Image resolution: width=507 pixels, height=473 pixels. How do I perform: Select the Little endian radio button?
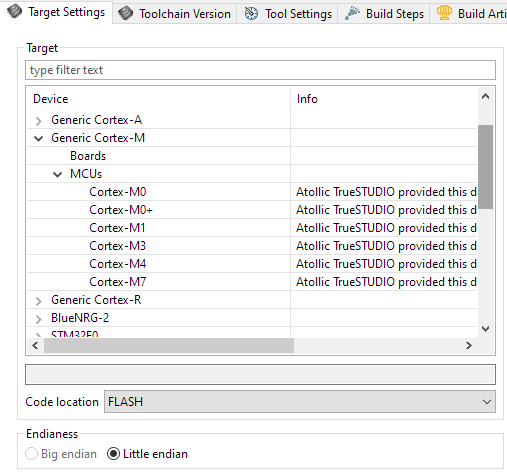click(113, 454)
